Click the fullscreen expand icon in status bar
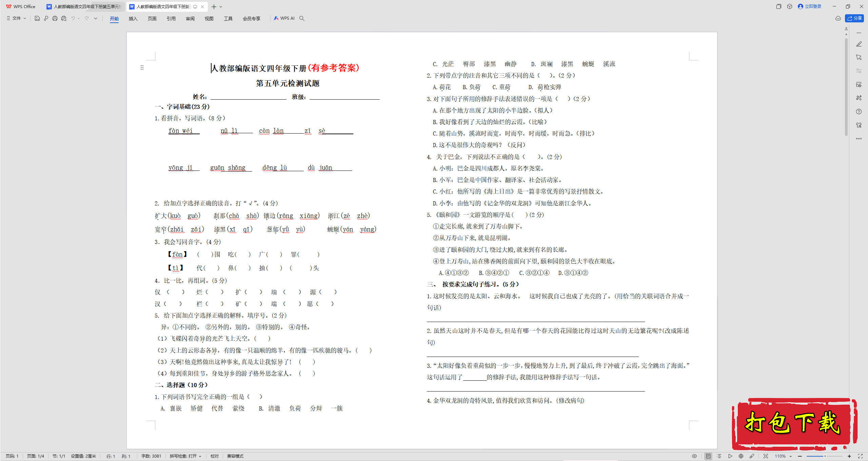 860,456
